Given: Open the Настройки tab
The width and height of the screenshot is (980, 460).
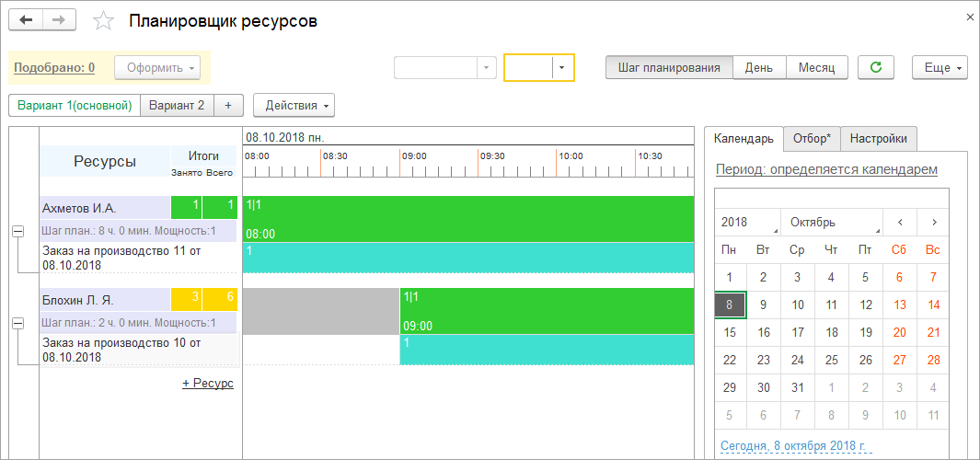Looking at the screenshot, I should click(x=878, y=139).
